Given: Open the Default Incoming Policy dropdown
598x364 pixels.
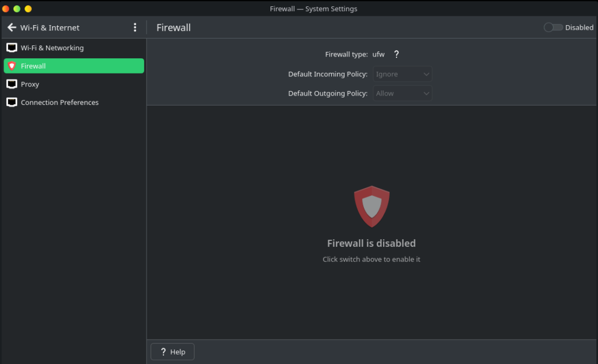Looking at the screenshot, I should point(402,74).
